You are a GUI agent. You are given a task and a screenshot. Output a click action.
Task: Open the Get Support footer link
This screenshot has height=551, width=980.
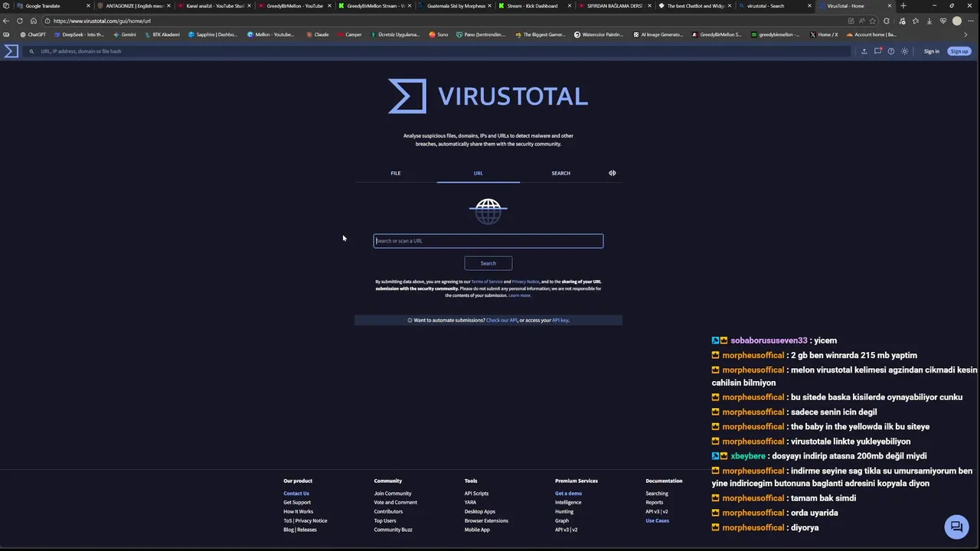point(297,503)
